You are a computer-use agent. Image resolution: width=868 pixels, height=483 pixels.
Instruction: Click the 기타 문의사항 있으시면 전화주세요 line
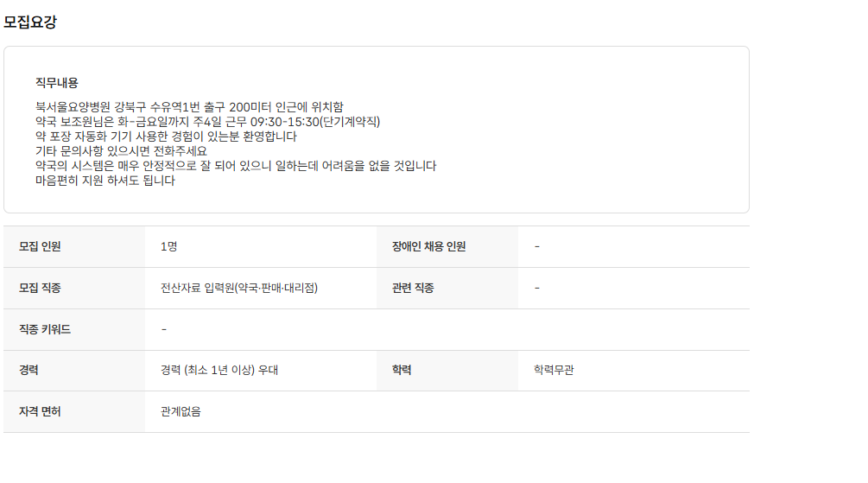click(121, 151)
